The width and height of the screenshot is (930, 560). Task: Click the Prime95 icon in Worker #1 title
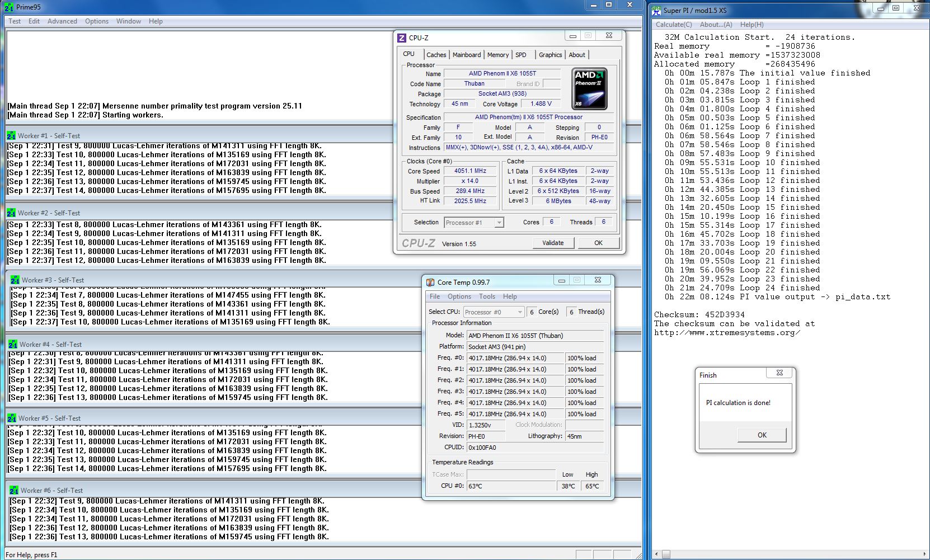pos(11,135)
